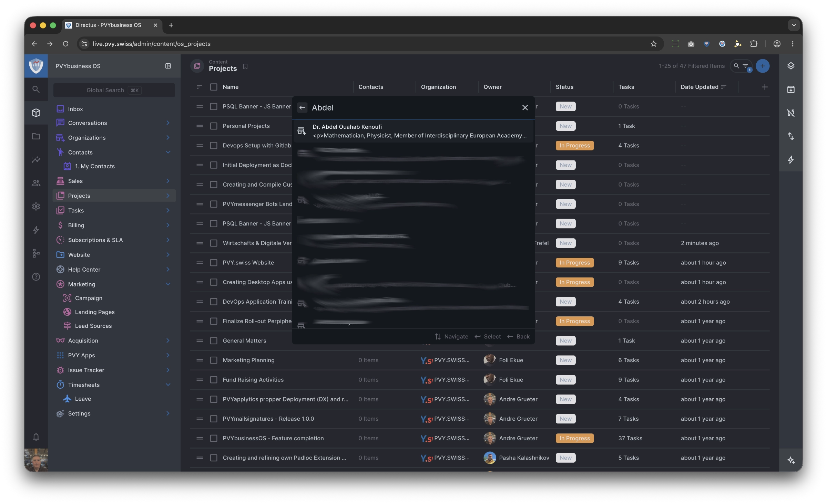Collapse the Timesheets group chevron

(x=168, y=385)
